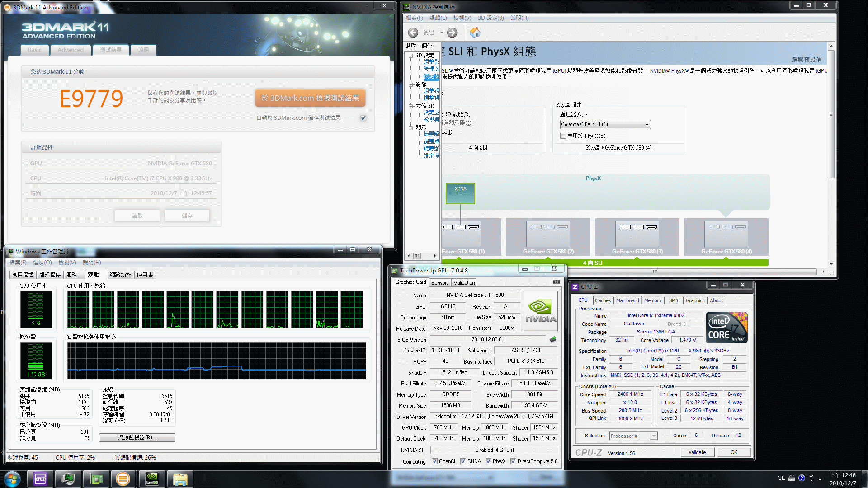Open the Processor #1 selection dropdown in CPU-Z
The width and height of the screenshot is (868, 488).
click(633, 436)
